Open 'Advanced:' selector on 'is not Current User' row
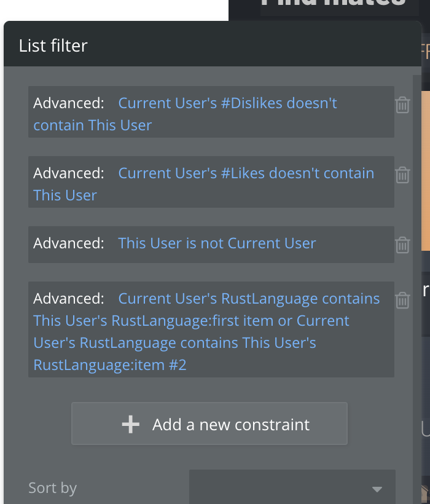430x504 pixels. click(x=69, y=243)
